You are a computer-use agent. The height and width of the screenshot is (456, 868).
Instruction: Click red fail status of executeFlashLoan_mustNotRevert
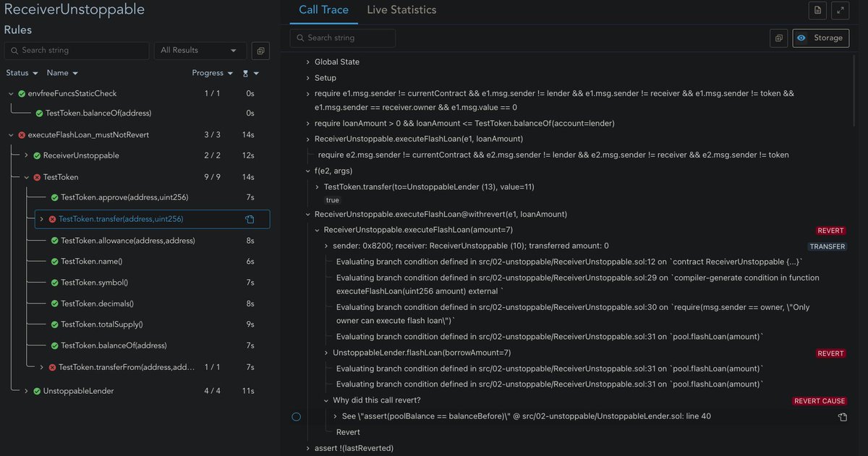coord(22,135)
